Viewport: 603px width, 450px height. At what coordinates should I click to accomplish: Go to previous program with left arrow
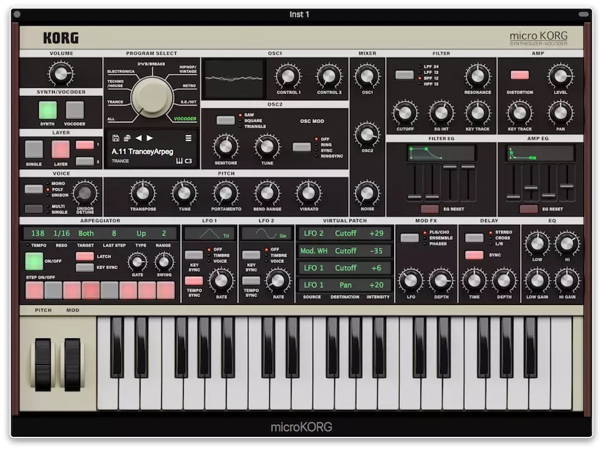coord(139,138)
